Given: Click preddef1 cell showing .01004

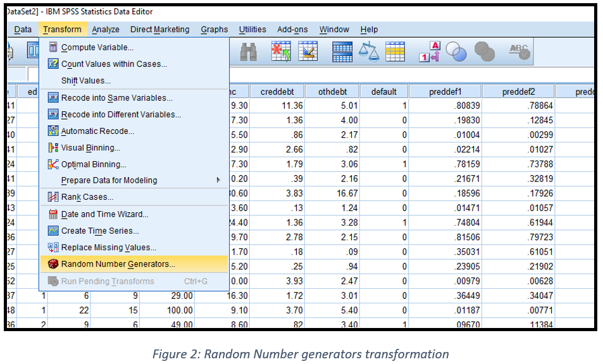Looking at the screenshot, I should coord(445,135).
